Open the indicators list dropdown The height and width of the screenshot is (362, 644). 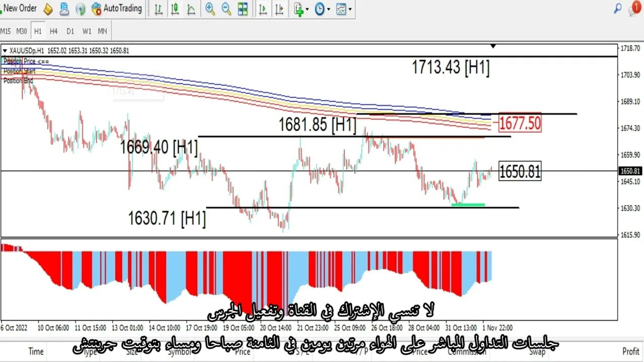coord(301,9)
